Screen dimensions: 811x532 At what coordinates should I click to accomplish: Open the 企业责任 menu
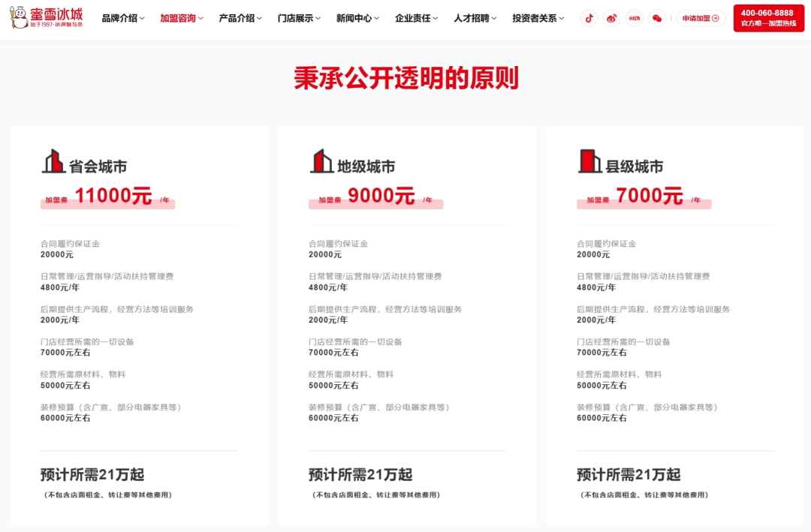(416, 19)
